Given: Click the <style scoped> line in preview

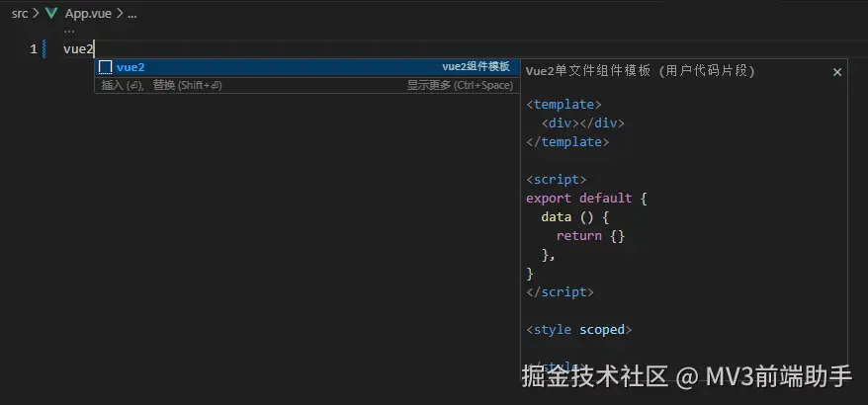Looking at the screenshot, I should 579,330.
